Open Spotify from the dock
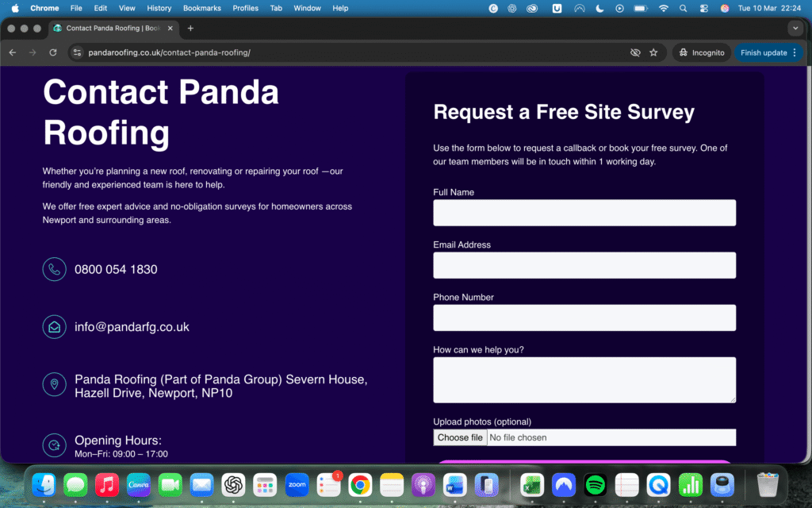The image size is (812, 508). tap(595, 484)
